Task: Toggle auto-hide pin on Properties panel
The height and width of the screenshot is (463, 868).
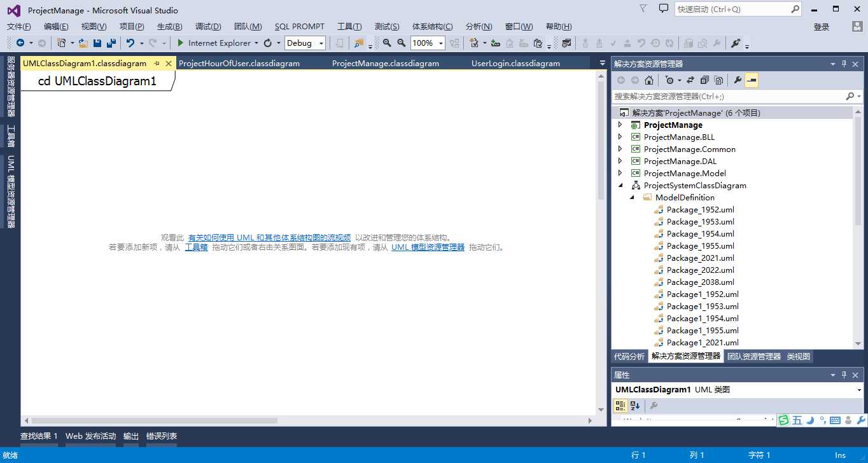Action: point(844,375)
